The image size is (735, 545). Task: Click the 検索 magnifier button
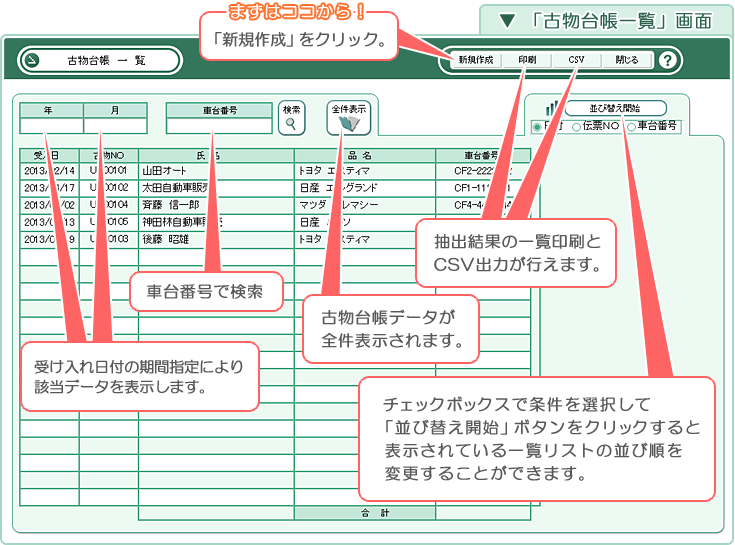[292, 118]
